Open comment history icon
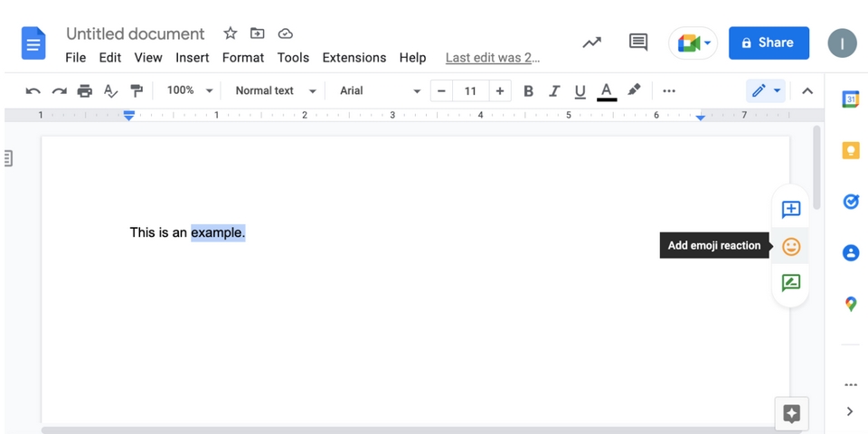 click(638, 42)
